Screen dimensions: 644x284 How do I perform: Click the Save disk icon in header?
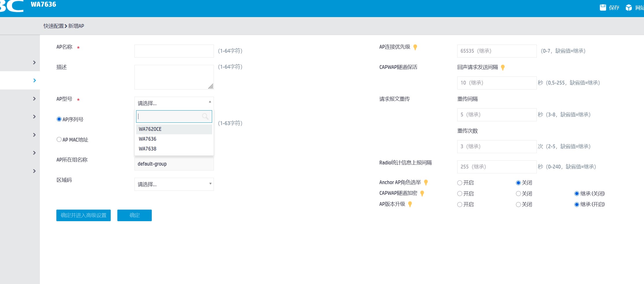click(603, 8)
